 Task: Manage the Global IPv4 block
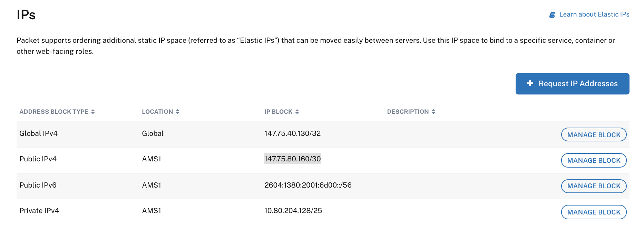[594, 135]
